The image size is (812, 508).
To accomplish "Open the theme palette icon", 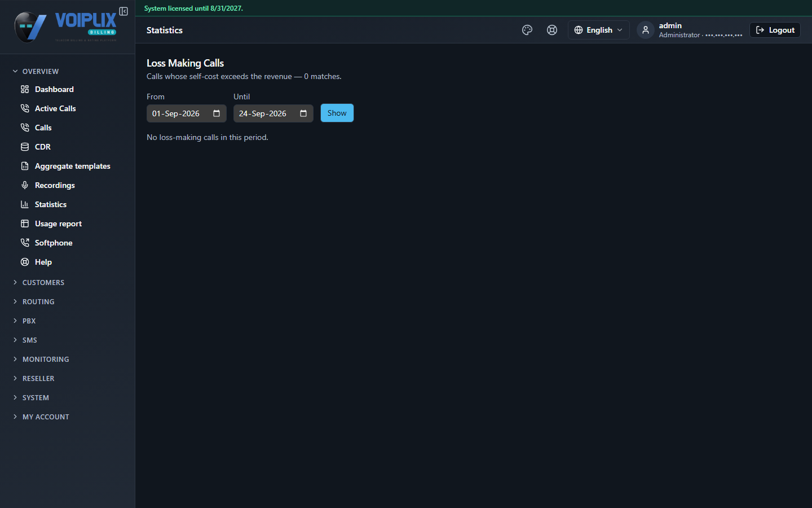I will pyautogui.click(x=527, y=30).
